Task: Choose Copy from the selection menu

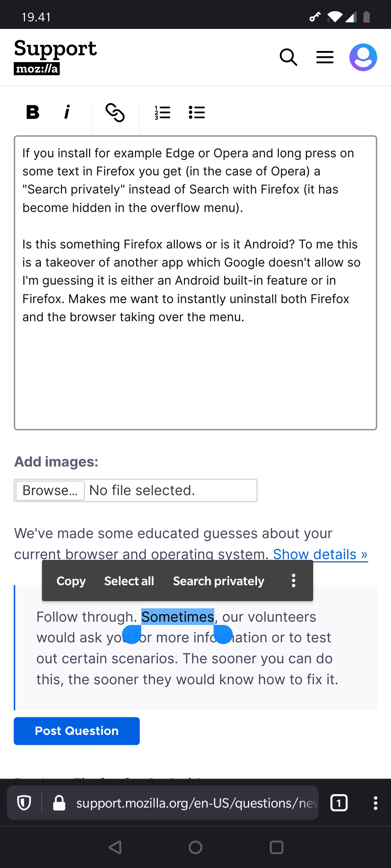Action: pos(71,581)
